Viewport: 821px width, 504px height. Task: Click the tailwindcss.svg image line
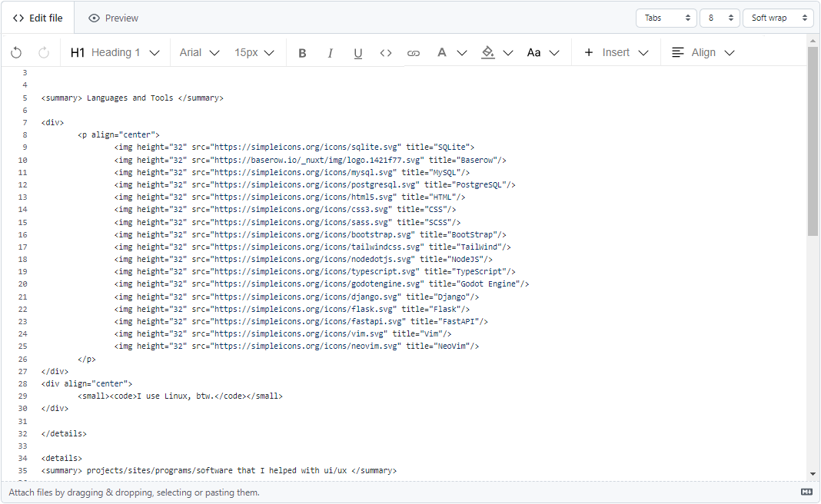[313, 247]
